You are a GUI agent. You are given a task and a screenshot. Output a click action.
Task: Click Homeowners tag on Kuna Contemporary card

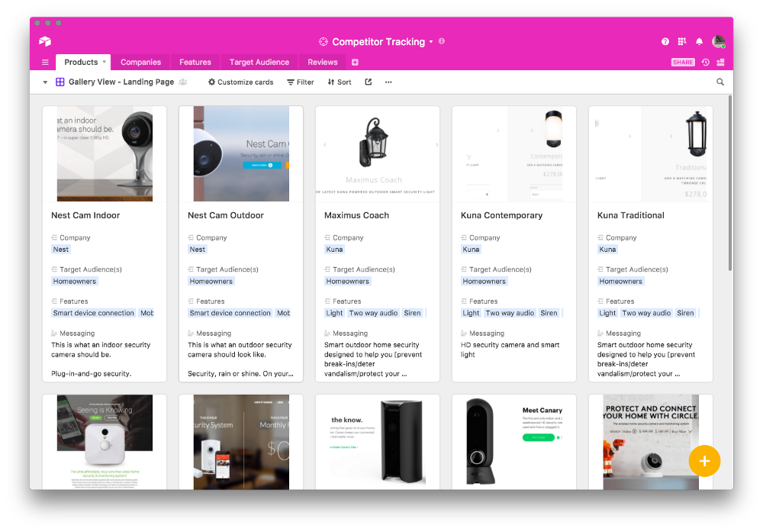pos(485,282)
